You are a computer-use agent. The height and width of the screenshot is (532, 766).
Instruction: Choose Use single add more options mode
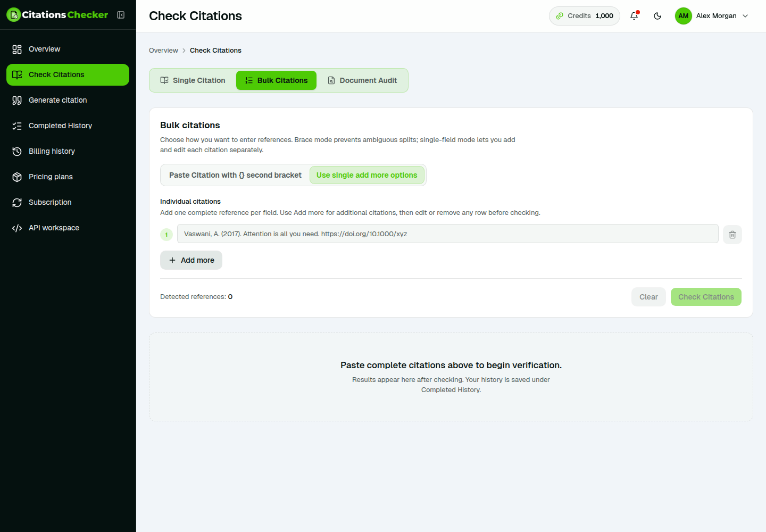[367, 175]
